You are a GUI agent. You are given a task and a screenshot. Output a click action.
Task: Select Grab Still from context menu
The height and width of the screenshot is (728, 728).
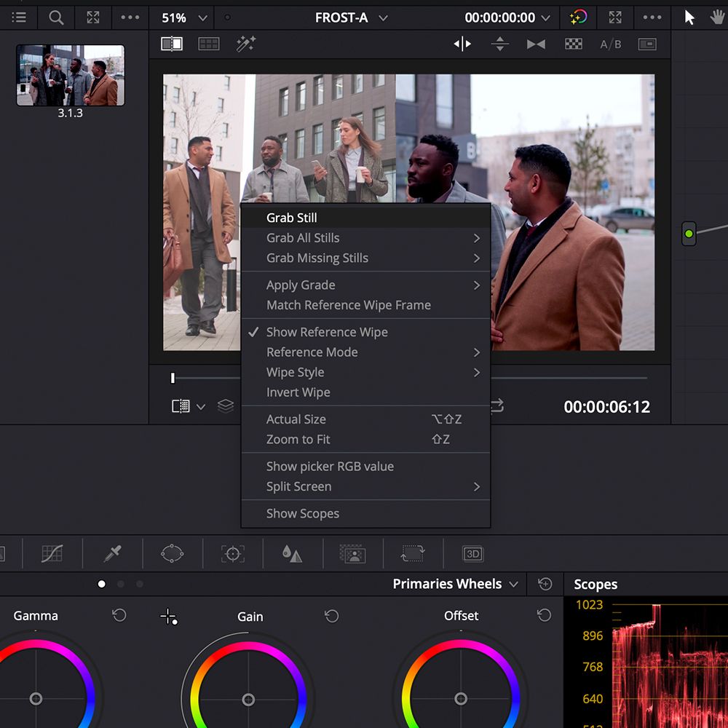pyautogui.click(x=291, y=217)
